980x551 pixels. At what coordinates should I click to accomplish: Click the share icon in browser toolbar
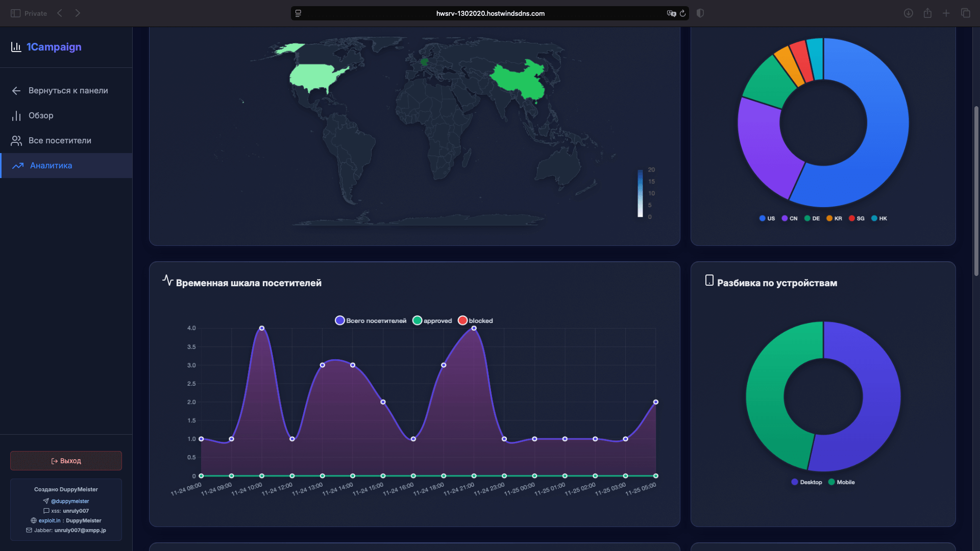927,13
